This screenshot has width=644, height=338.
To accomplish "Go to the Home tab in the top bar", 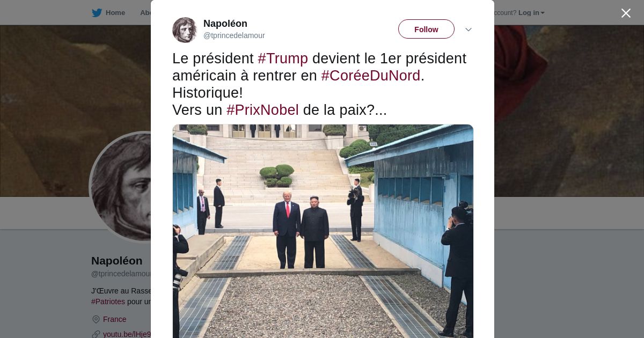I will [x=115, y=13].
